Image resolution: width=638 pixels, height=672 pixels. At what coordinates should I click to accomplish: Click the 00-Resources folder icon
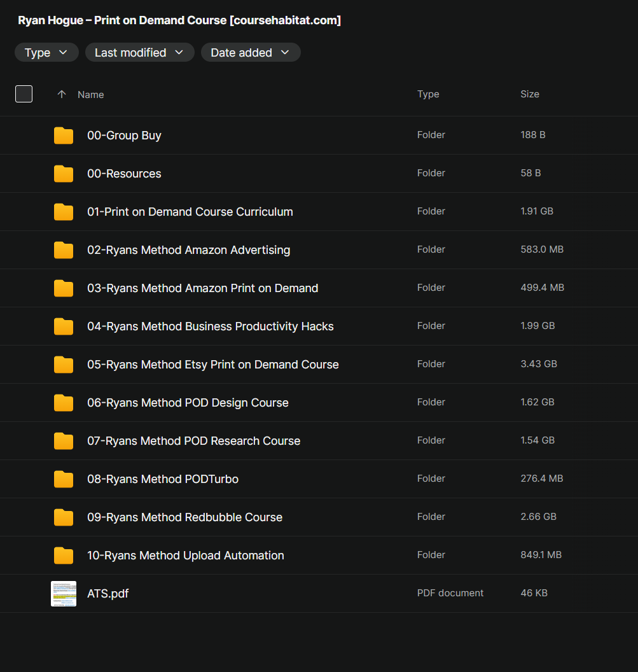64,174
